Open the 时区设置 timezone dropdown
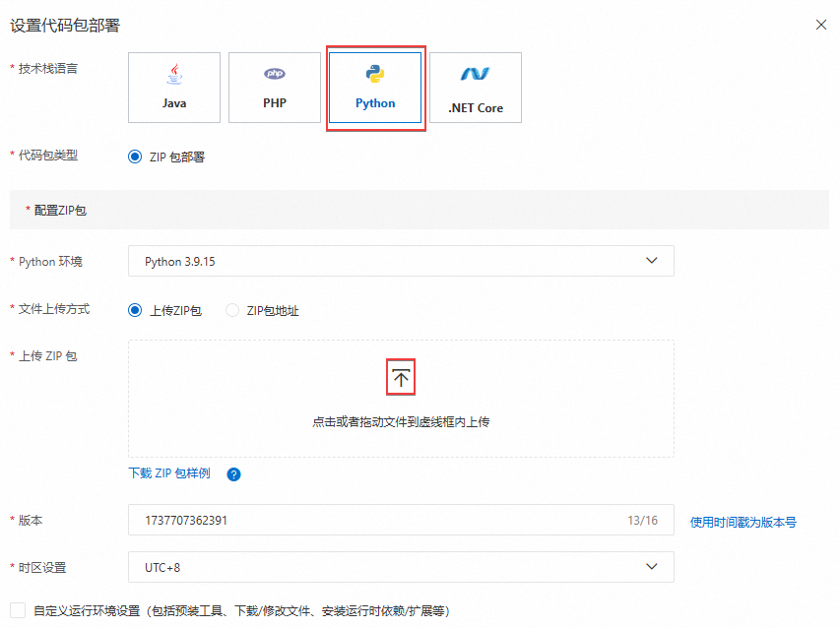840x628 pixels. [400, 567]
